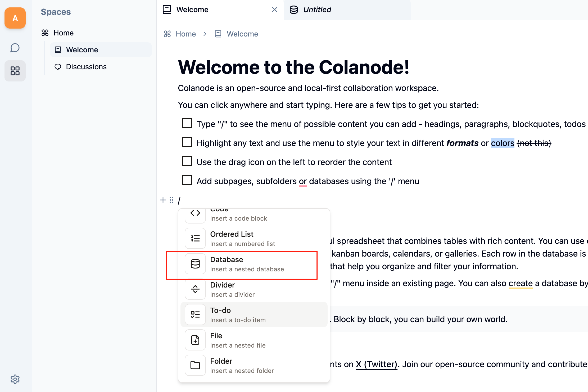
Task: Select the spaces grid icon in left rail
Action: click(15, 71)
